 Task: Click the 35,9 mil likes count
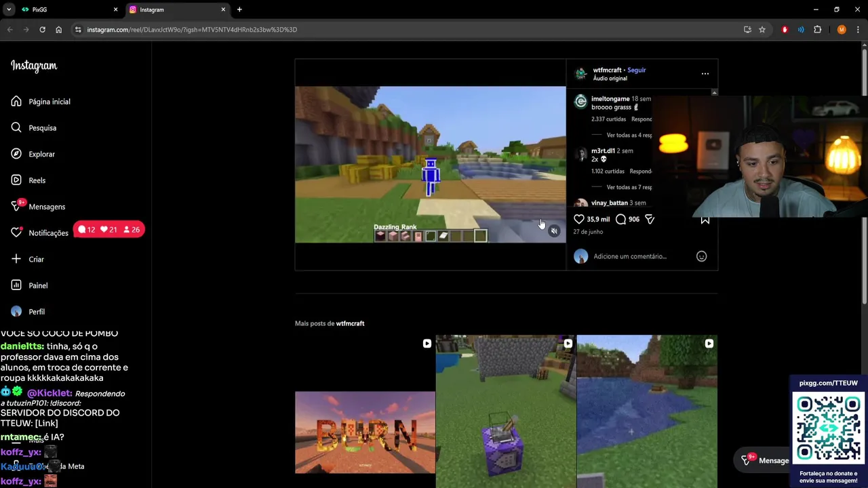tap(598, 220)
